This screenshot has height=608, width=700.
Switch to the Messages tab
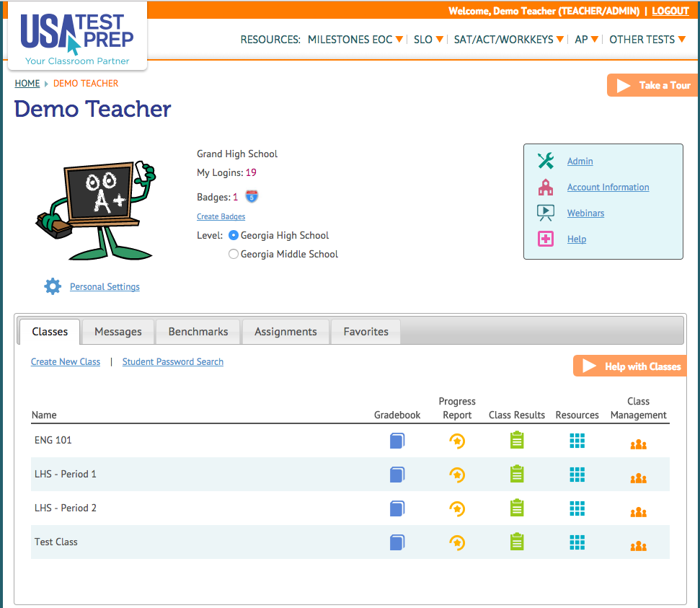[118, 332]
